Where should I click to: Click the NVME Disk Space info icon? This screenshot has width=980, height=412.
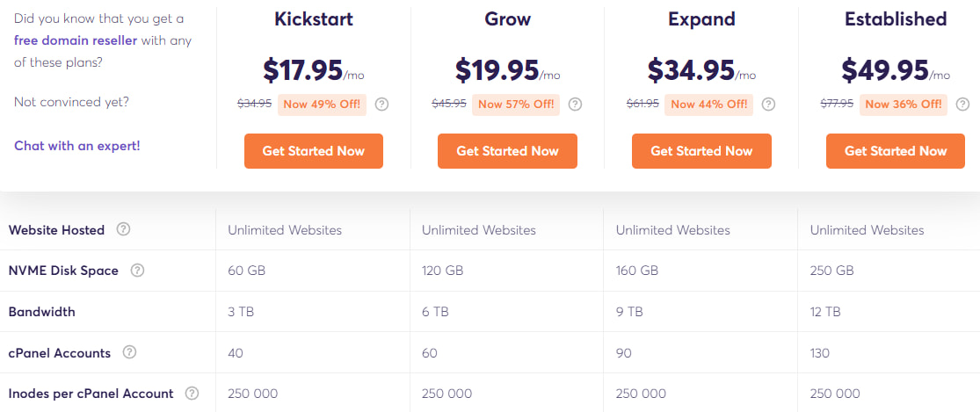(137, 271)
